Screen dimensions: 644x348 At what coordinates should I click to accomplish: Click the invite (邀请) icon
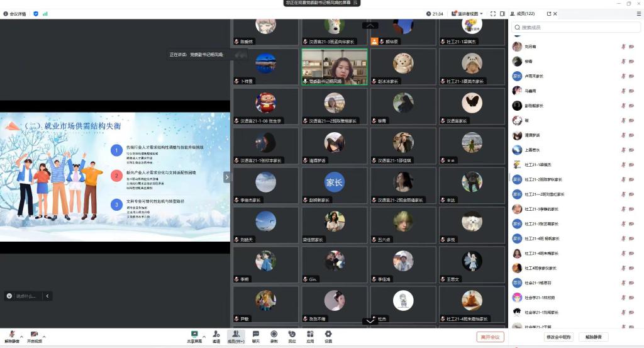point(216,336)
